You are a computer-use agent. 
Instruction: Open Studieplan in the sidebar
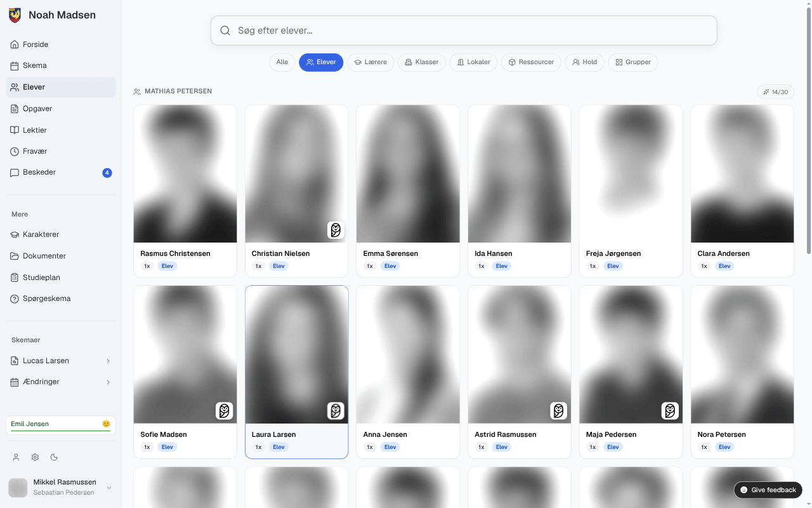[61, 277]
